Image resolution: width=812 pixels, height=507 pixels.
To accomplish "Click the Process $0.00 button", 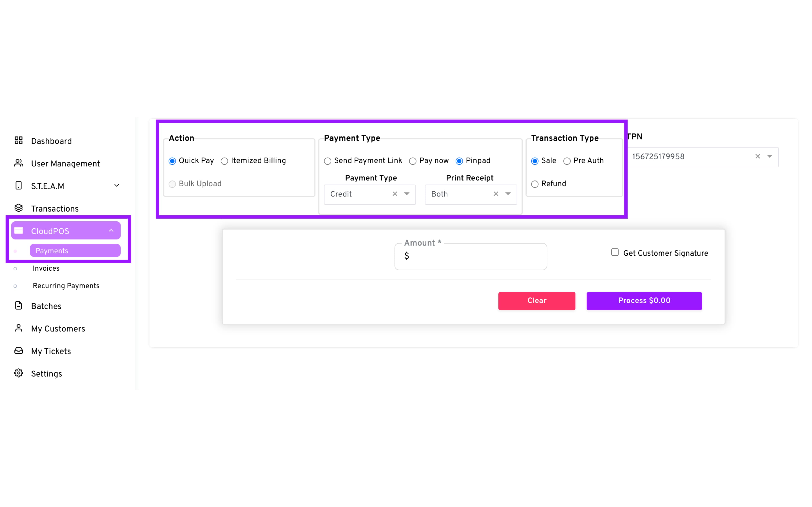I will (644, 301).
